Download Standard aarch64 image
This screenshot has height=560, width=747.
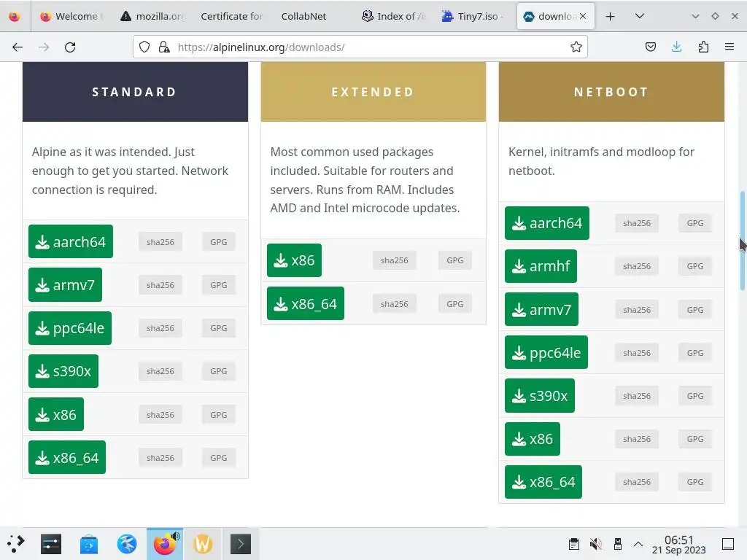[x=71, y=241]
